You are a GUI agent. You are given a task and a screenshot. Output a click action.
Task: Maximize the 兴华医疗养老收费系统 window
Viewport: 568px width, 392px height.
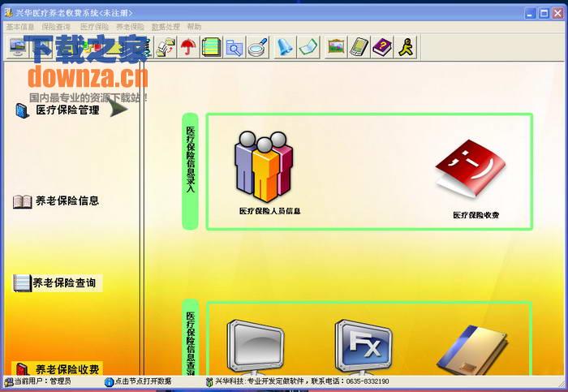click(544, 14)
